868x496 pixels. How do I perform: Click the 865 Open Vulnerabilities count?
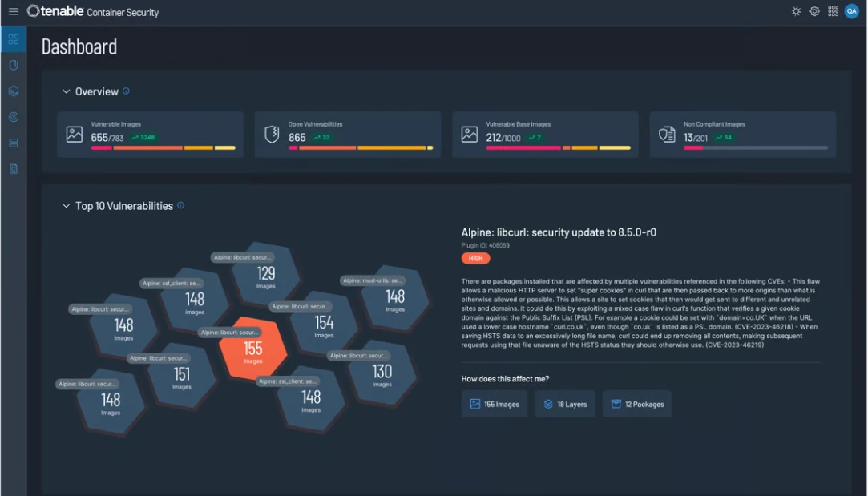coord(297,137)
